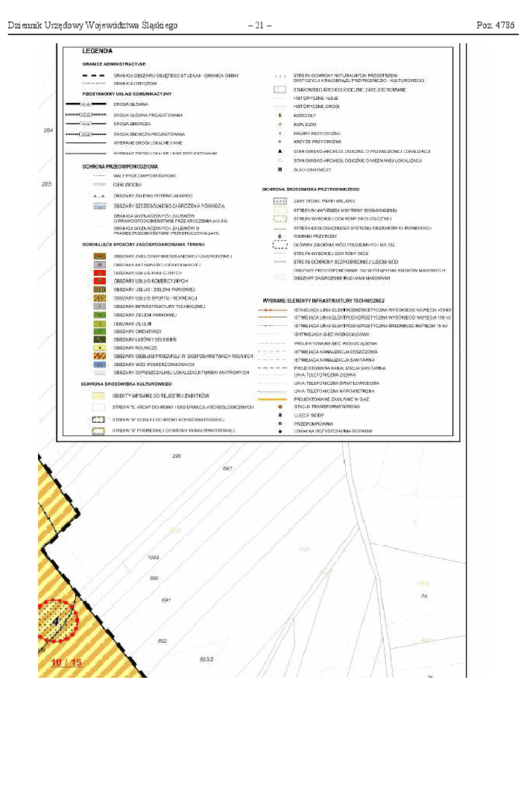Click the LEGENDA heading
Viewport: 527px width, 812px height.
coord(98,51)
